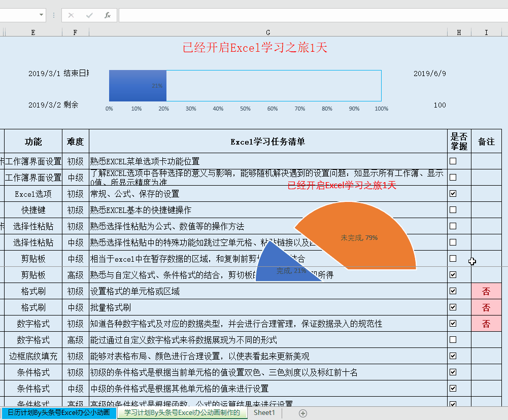
Task: Select the Excel选项 function cell
Action: [33, 194]
